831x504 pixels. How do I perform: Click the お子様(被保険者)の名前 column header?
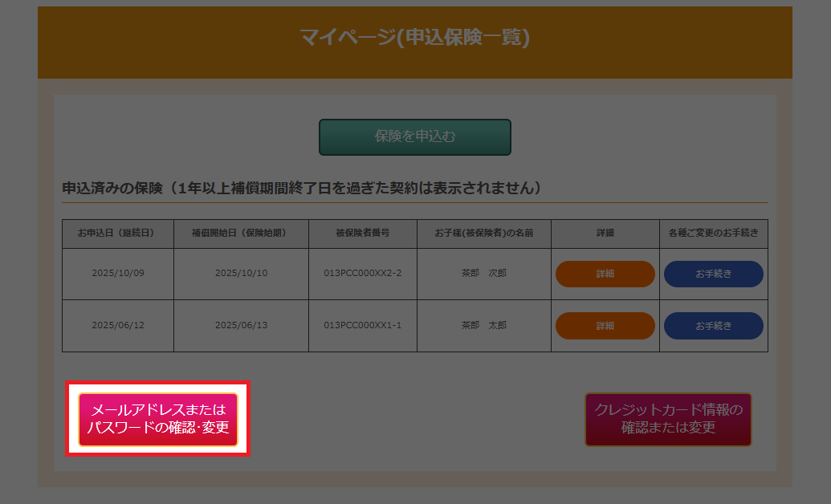[483, 234]
